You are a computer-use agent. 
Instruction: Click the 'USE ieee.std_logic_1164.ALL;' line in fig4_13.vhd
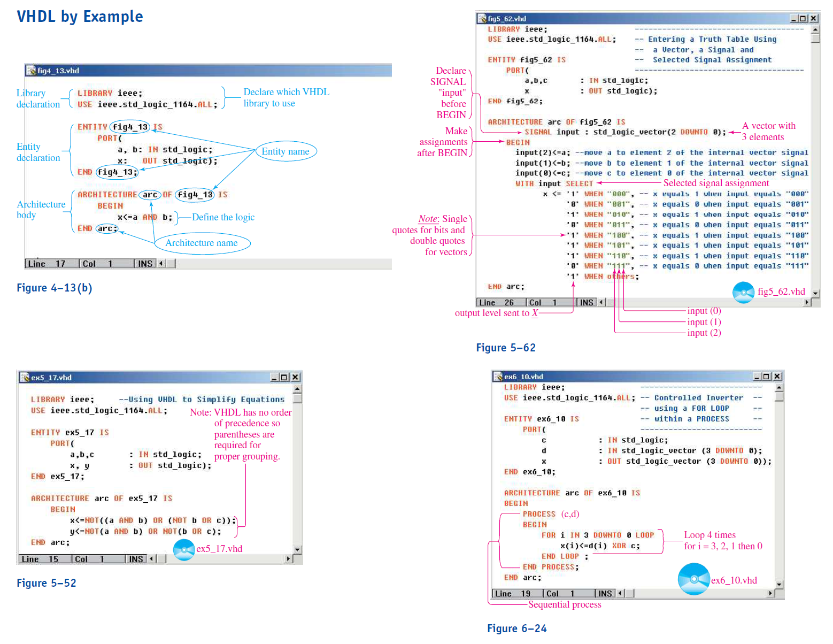148,104
